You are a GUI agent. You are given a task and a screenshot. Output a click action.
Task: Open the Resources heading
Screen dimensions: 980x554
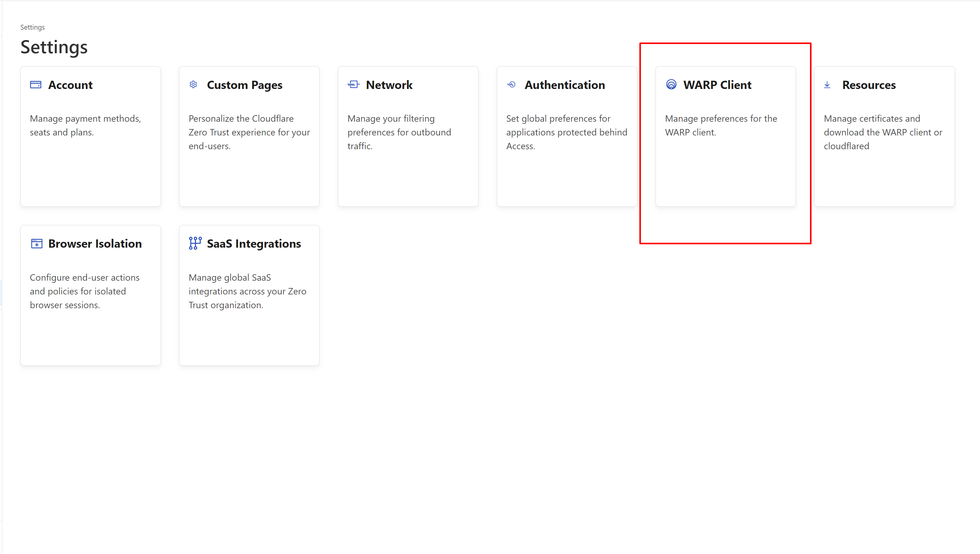coord(869,85)
